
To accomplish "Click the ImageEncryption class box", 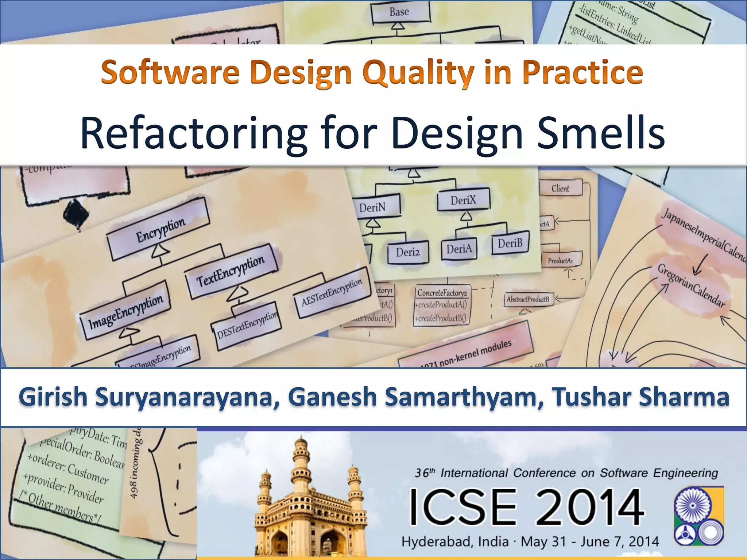I will point(125,310).
